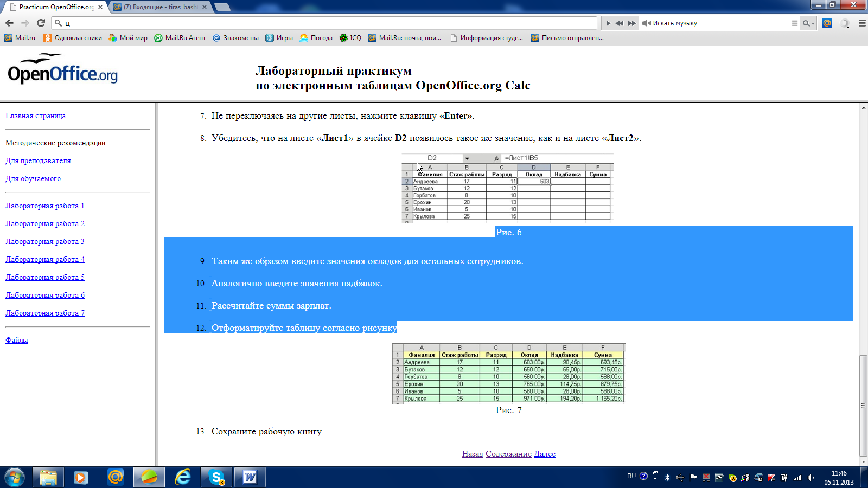The image size is (868, 488).
Task: Click the network signal tray icon
Action: [797, 478]
